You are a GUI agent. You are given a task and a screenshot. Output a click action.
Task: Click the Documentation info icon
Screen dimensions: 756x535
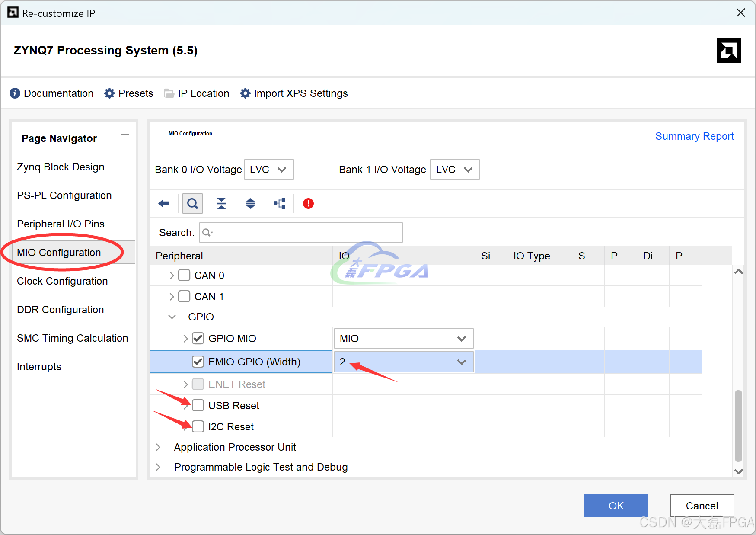tap(15, 93)
